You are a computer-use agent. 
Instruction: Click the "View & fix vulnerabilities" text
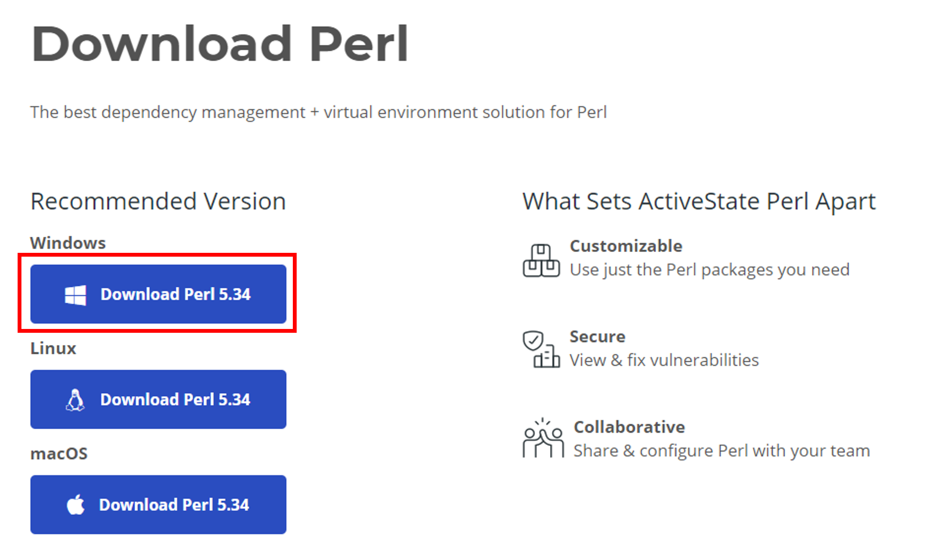(x=664, y=360)
